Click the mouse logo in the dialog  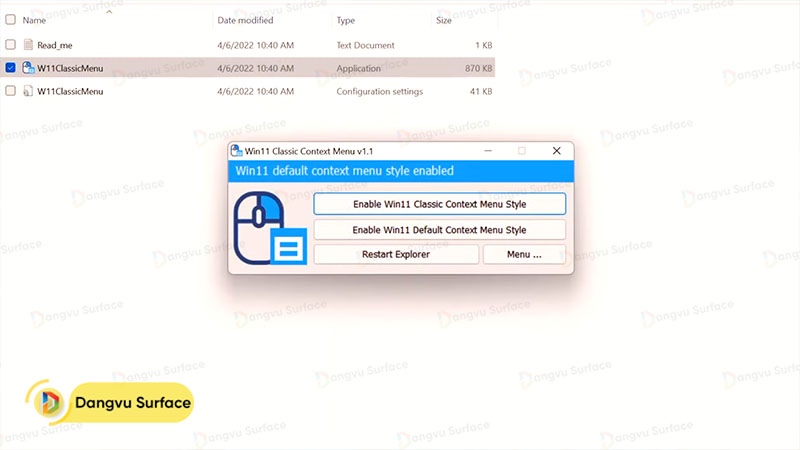pos(270,228)
